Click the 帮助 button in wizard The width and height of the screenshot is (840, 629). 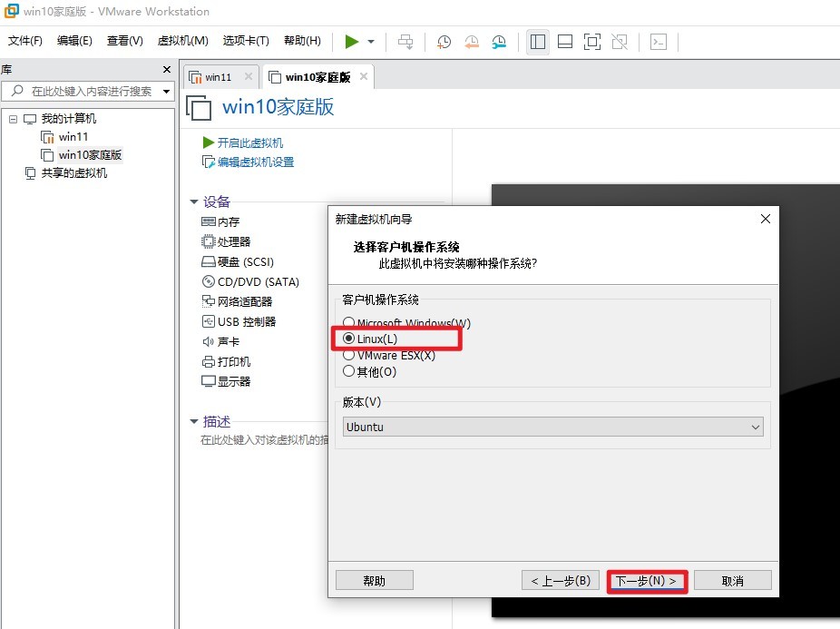point(375,580)
